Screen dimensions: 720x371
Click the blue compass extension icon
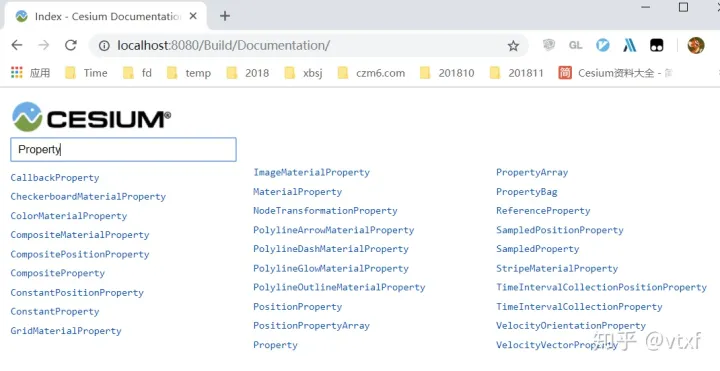[602, 45]
